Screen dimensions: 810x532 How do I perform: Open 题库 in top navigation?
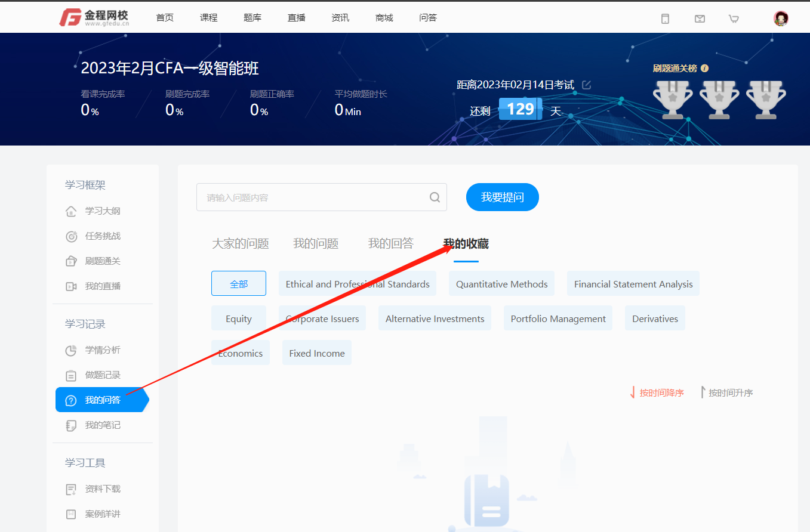pos(252,17)
